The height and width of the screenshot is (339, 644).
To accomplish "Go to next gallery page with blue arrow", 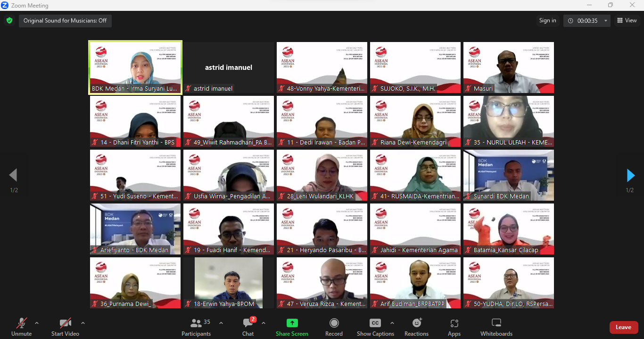I will coord(630,175).
